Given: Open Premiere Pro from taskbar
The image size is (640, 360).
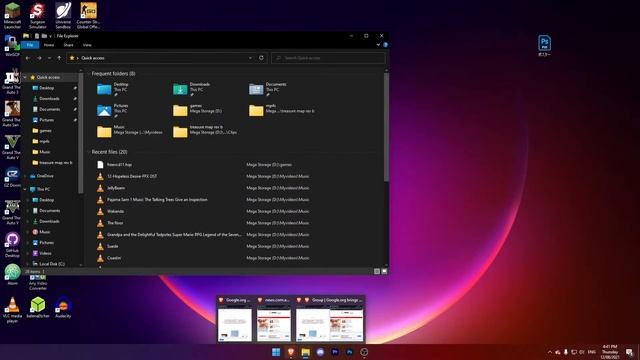Looking at the screenshot, I should [335, 352].
